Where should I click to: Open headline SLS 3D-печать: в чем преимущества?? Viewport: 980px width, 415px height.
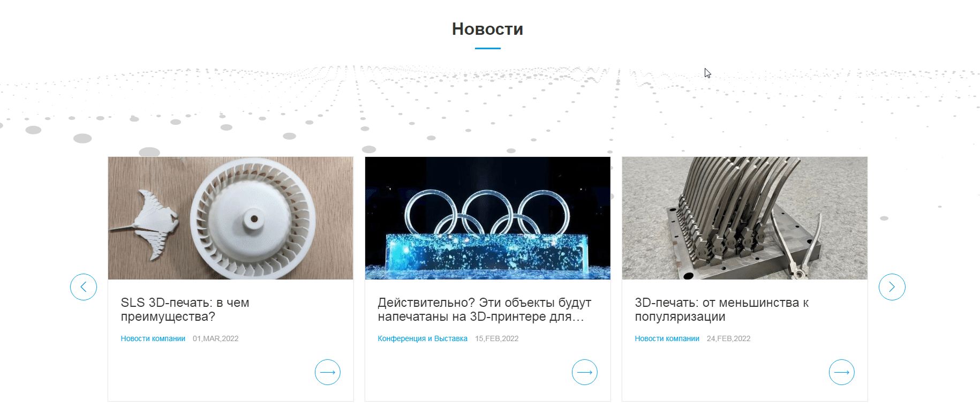tap(185, 310)
